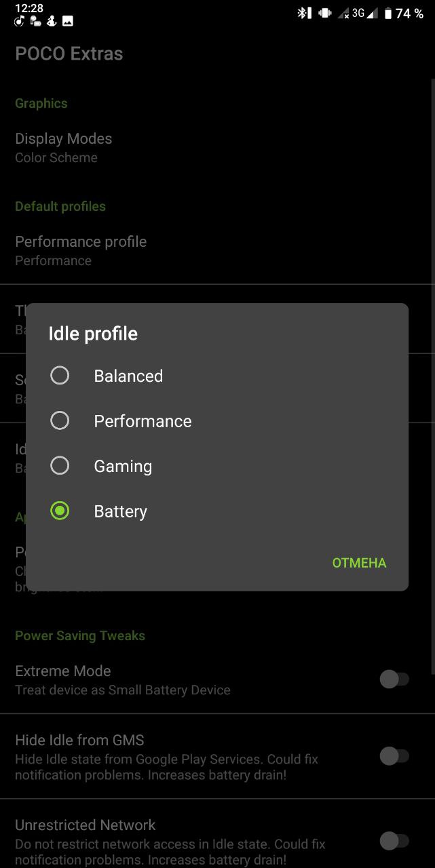This screenshot has width=435, height=868.
Task: Tap the battery status icon
Action: coord(387,14)
